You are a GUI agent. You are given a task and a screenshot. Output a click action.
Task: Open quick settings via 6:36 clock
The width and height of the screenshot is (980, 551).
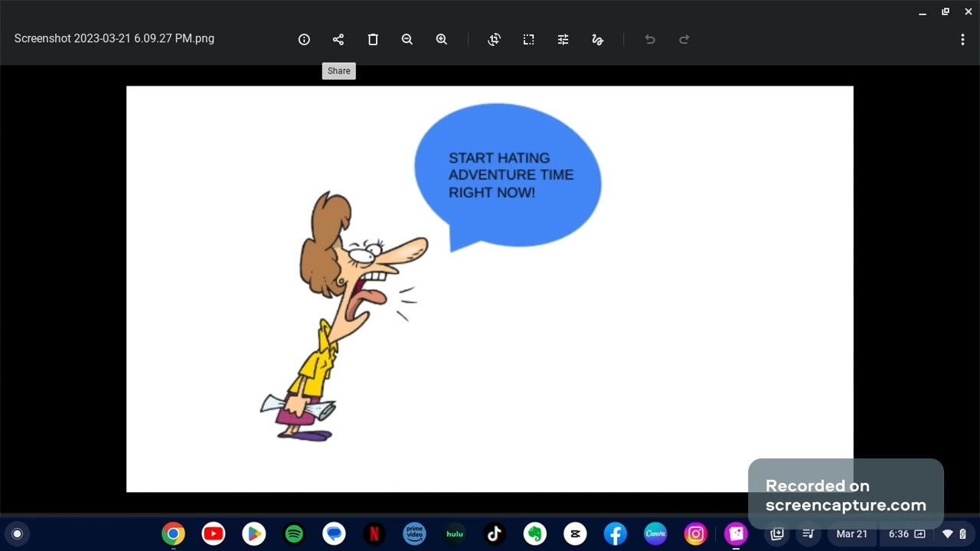899,534
